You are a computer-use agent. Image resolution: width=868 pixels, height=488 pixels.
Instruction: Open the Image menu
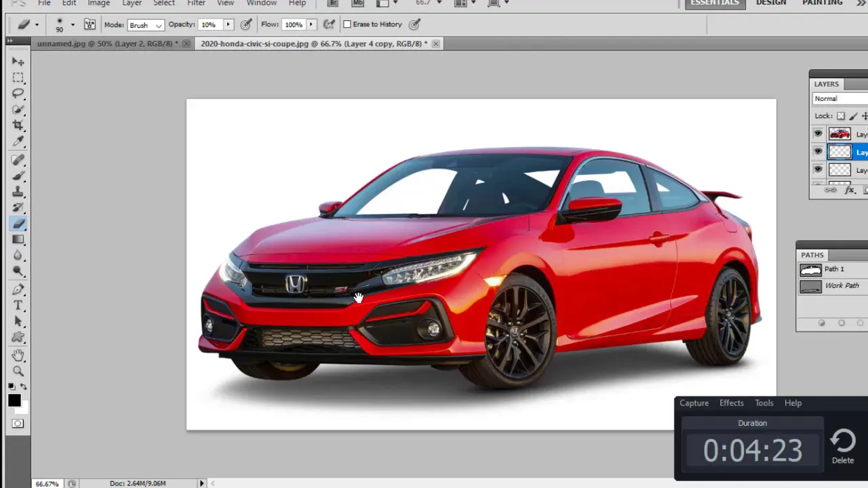(98, 3)
